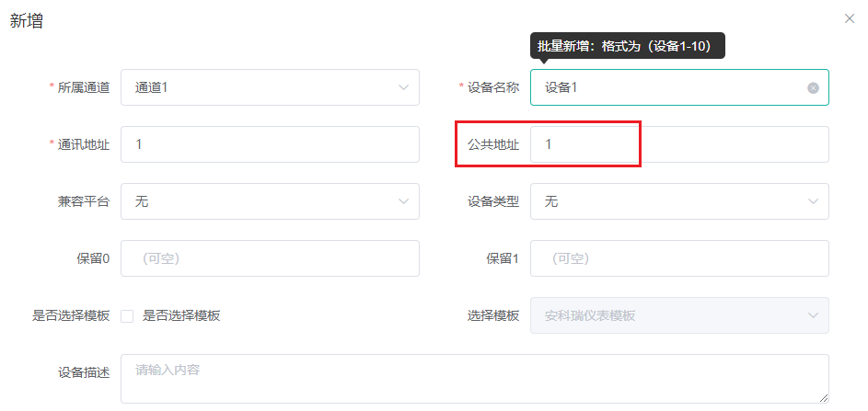
Task: Click the chevron arrow in the 所属通道 dropdown
Action: [403, 87]
